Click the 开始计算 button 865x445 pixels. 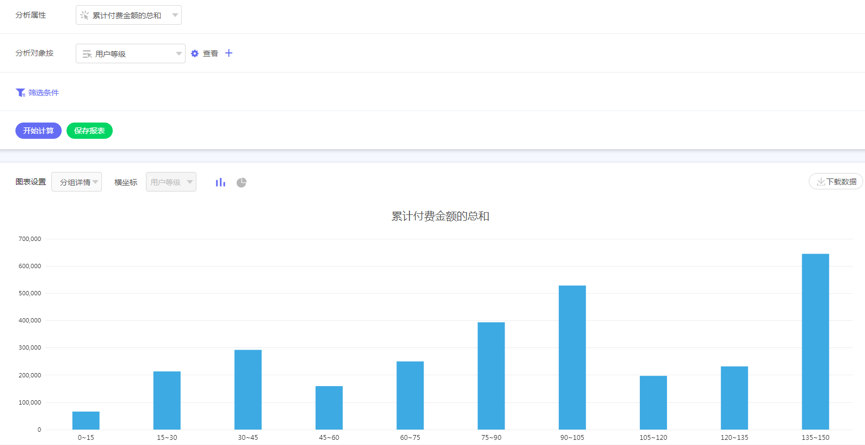pyautogui.click(x=38, y=131)
